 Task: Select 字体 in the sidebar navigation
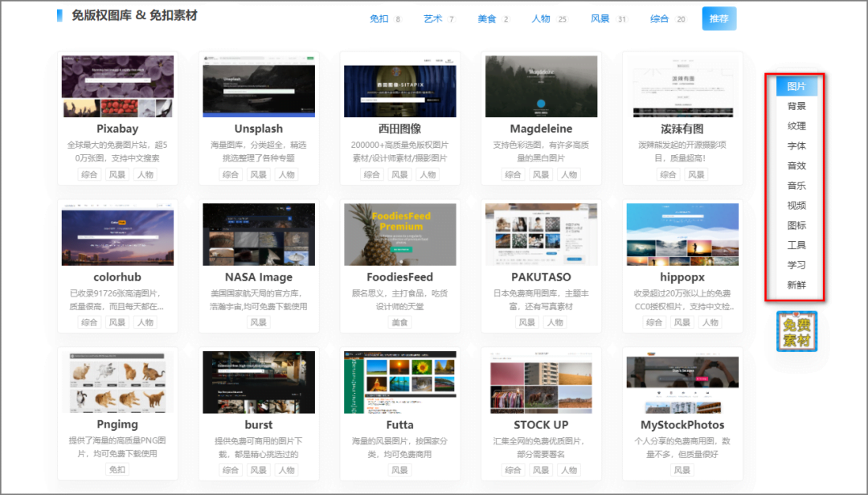click(x=796, y=145)
